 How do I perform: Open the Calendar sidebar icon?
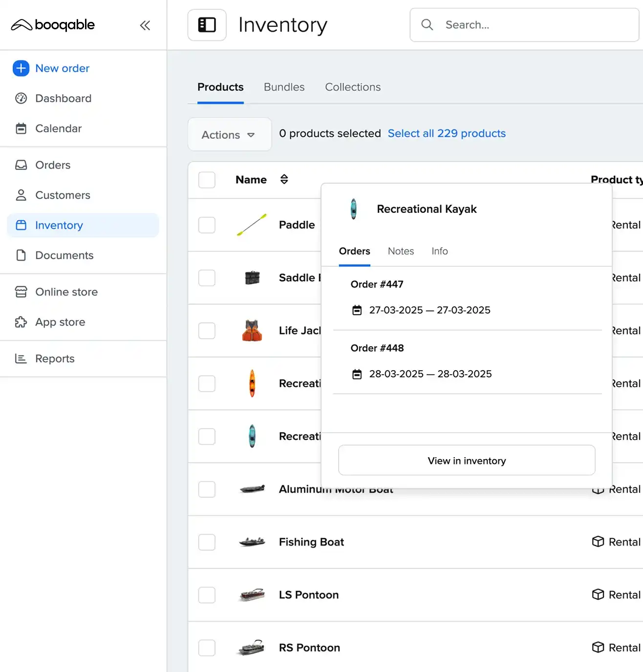coord(21,128)
